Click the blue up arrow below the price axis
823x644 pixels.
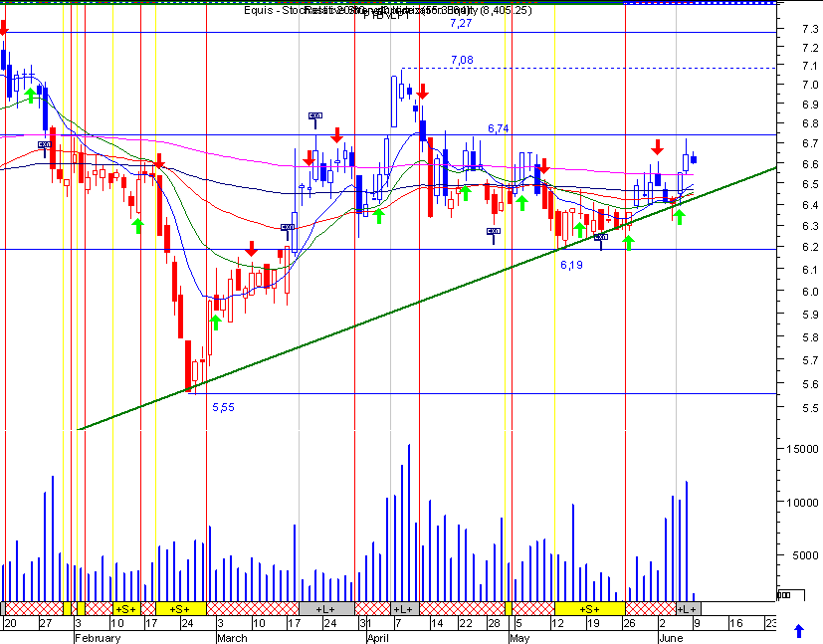coord(798,631)
